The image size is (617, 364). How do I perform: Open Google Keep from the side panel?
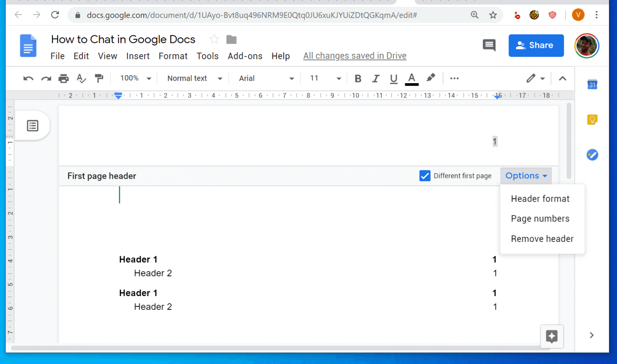[592, 119]
